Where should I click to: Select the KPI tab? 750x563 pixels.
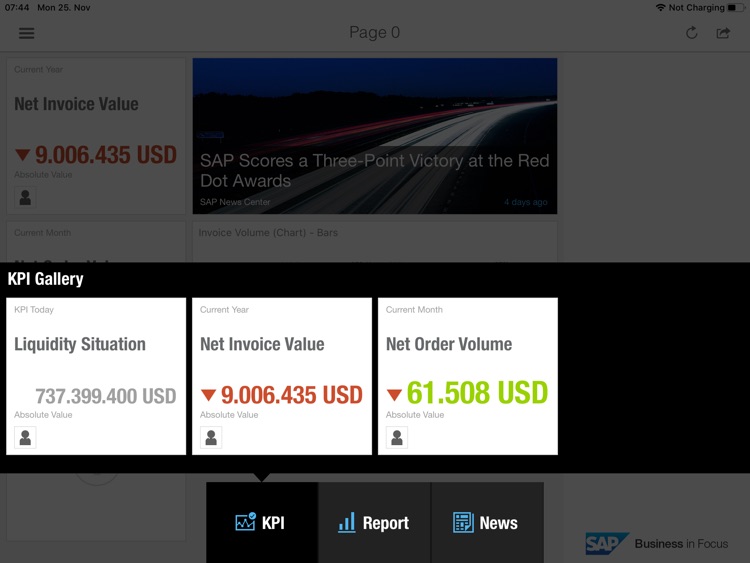coord(262,522)
